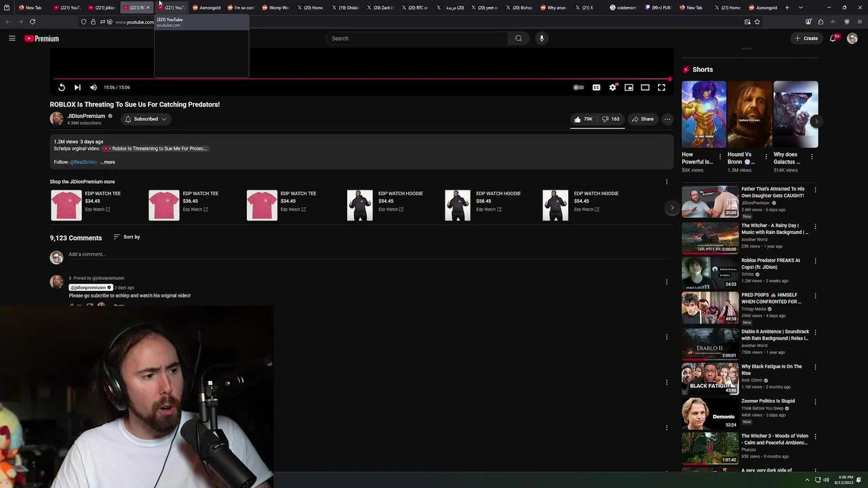Mute the video volume
Image resolution: width=868 pixels, height=488 pixels.
94,87
